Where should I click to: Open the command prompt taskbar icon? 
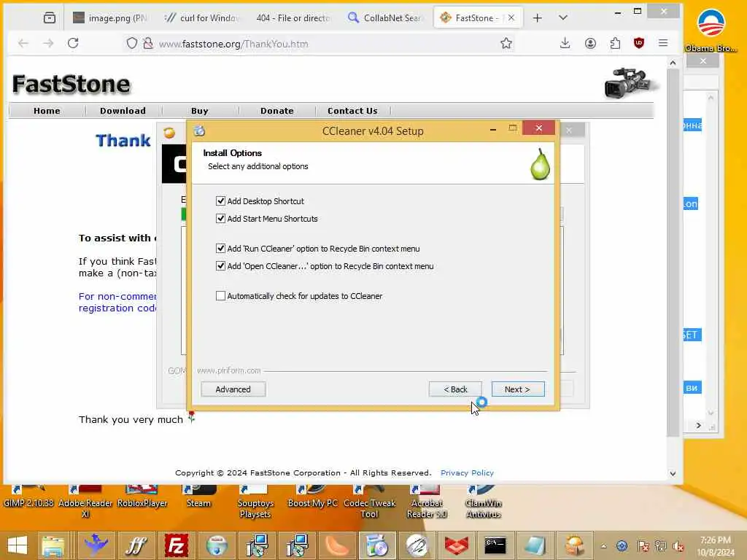point(495,545)
